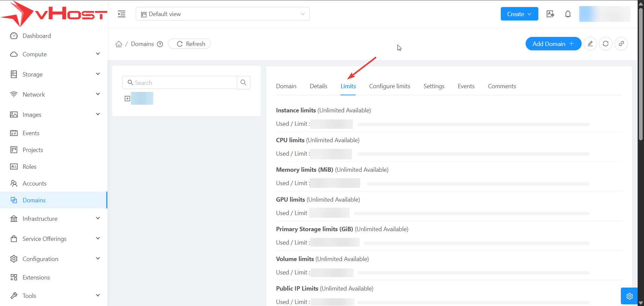Click the home breadcrumb icon
This screenshot has height=306, width=644.
[x=119, y=44]
